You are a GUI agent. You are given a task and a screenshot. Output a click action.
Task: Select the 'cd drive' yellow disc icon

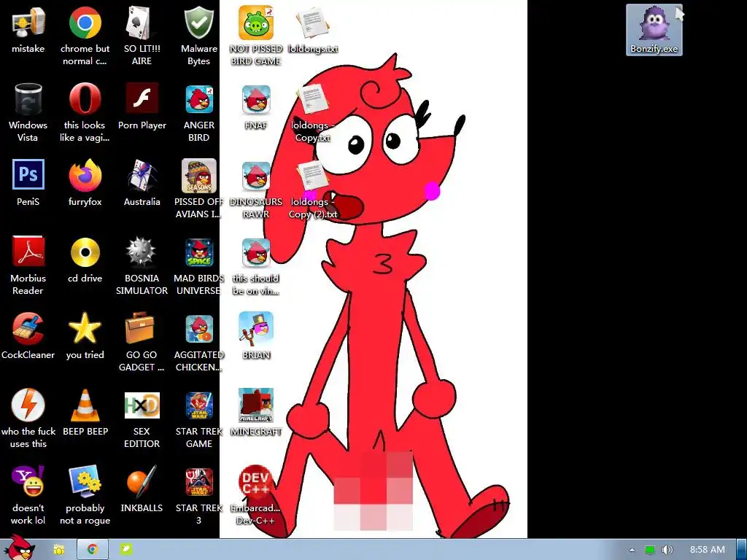tap(85, 260)
